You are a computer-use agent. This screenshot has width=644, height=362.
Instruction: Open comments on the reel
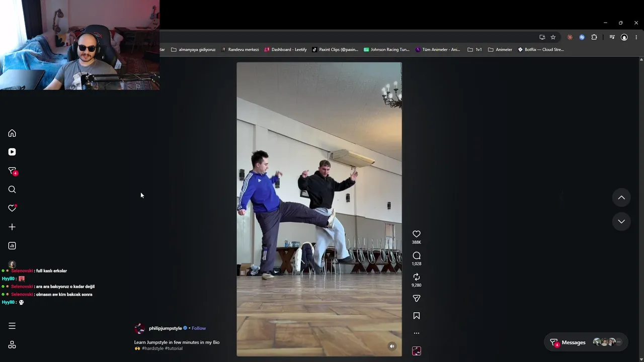click(417, 255)
